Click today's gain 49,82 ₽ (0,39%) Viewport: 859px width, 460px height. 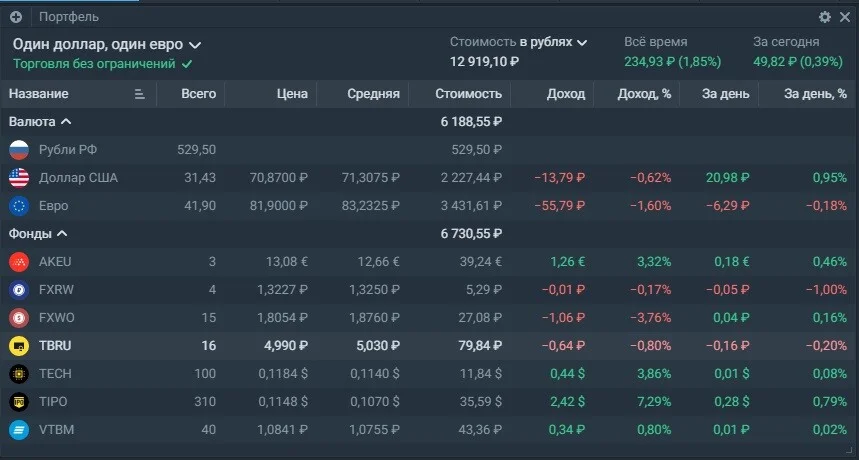(x=798, y=62)
